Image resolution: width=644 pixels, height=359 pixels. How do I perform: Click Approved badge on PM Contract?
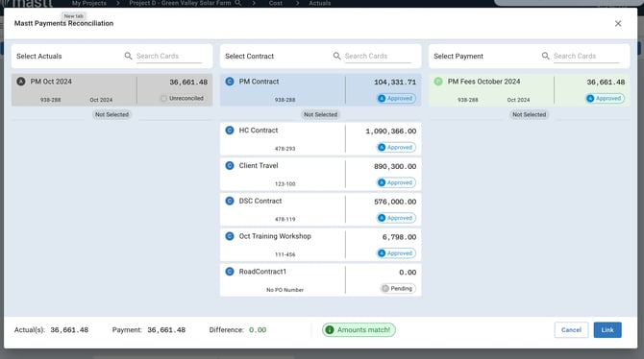pos(396,99)
